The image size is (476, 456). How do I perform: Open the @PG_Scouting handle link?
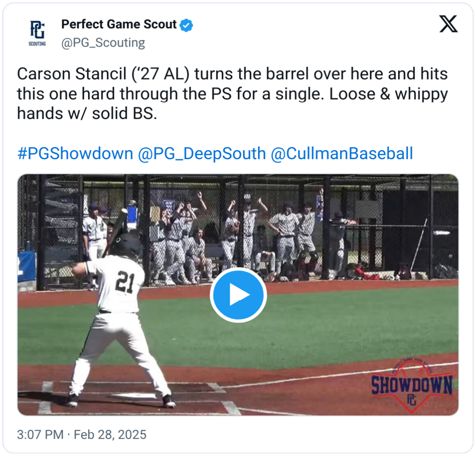point(103,43)
